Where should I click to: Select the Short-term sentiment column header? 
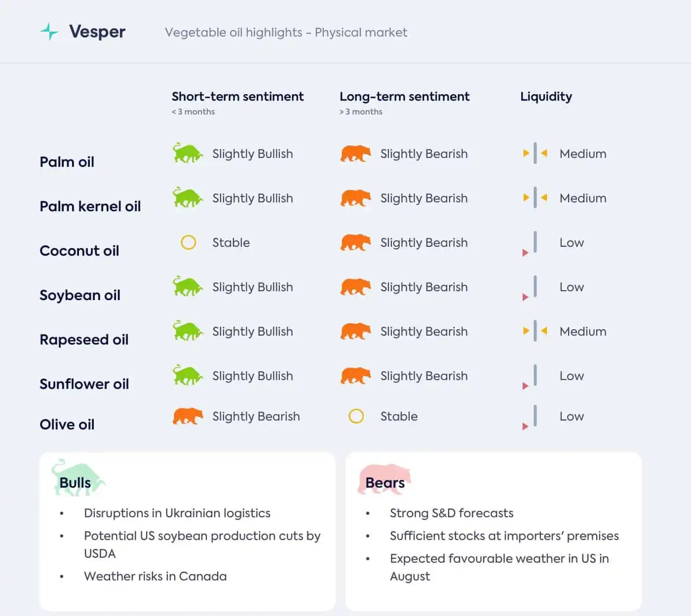tap(237, 96)
